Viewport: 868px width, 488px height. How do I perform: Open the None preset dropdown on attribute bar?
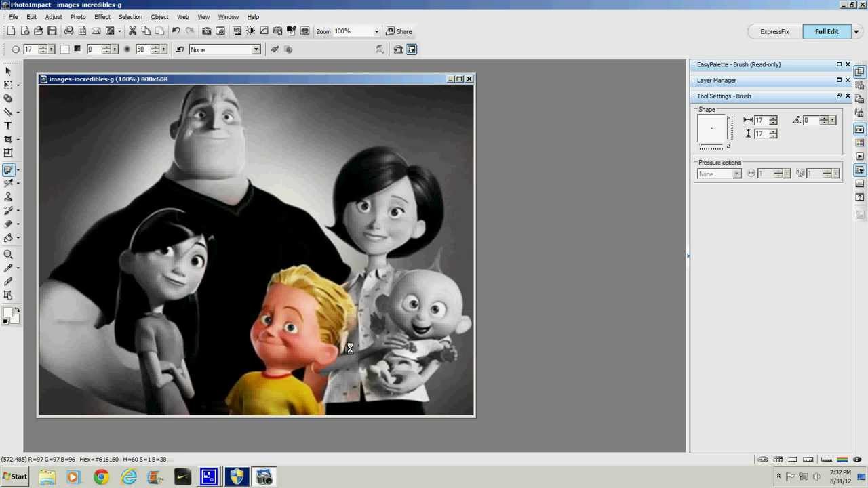[256, 49]
